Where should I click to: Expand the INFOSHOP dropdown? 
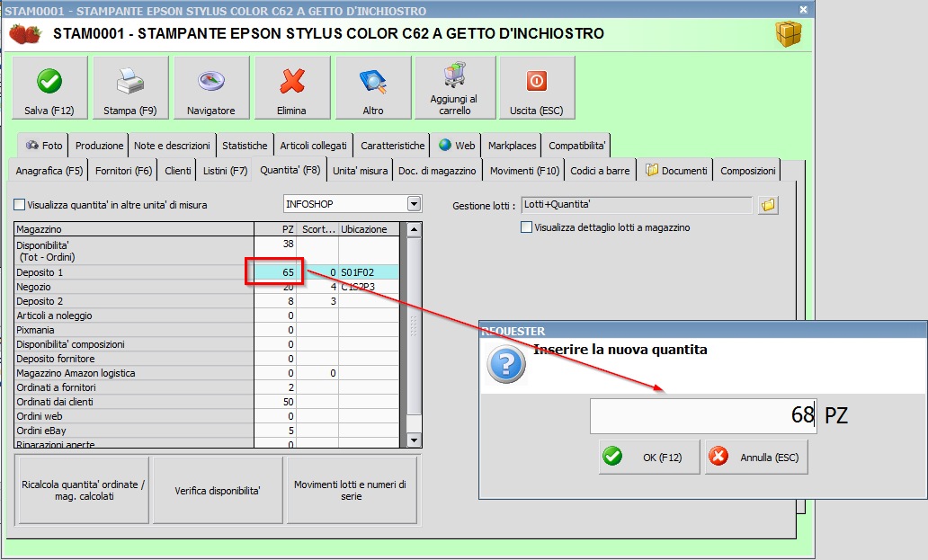click(x=415, y=204)
